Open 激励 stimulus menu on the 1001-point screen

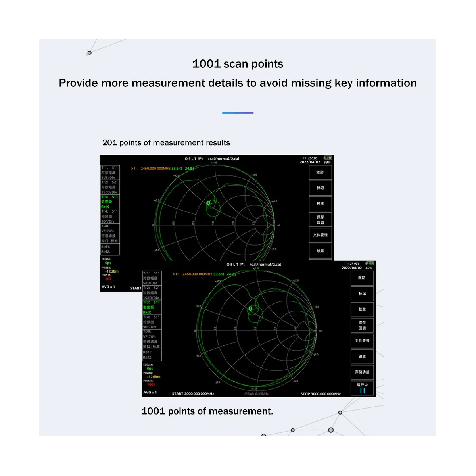362,278
